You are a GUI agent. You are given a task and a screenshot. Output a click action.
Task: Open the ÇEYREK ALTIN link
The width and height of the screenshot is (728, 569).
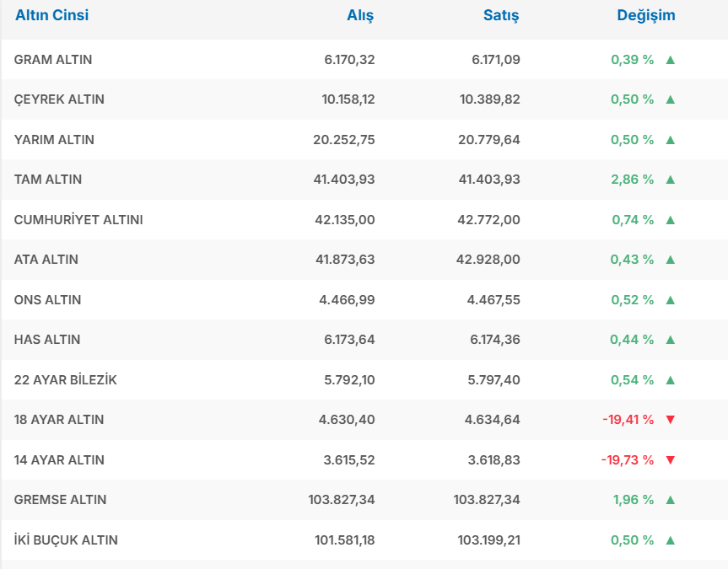(59, 99)
